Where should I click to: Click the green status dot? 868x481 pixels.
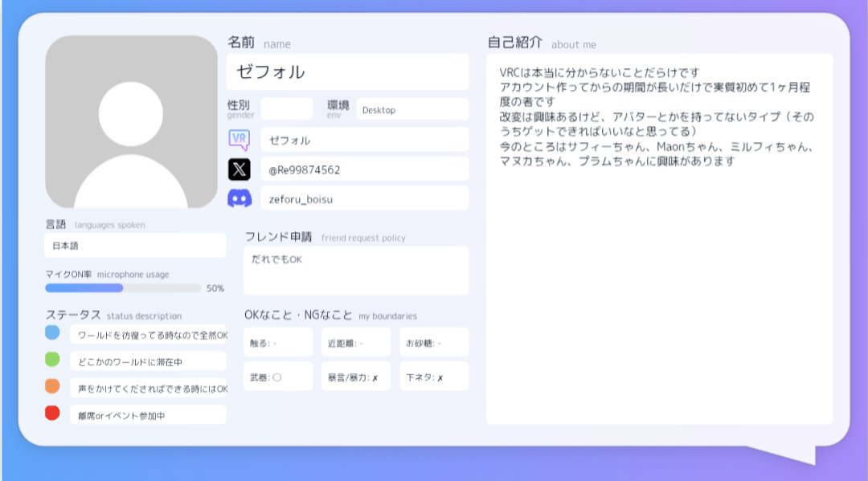[x=52, y=360]
